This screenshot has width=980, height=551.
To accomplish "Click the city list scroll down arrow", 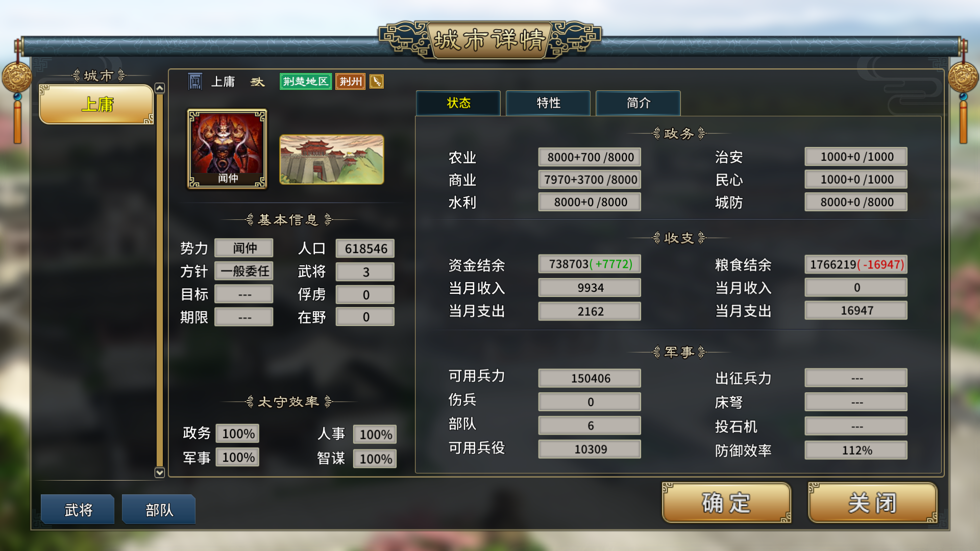I will tap(160, 472).
